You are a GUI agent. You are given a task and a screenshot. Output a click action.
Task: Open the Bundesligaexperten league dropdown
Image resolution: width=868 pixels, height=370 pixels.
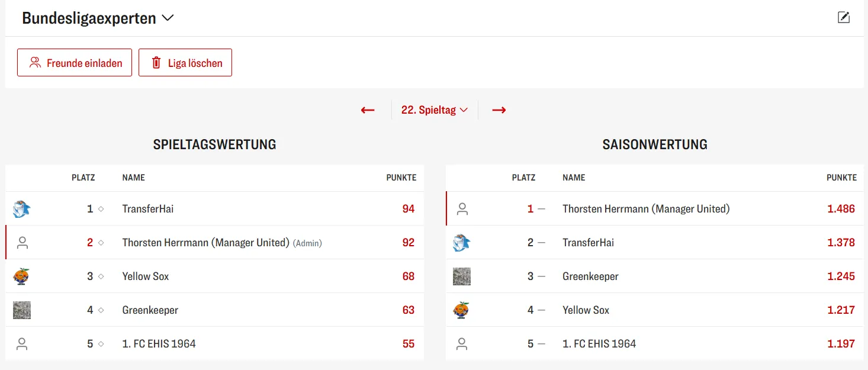pyautogui.click(x=98, y=18)
